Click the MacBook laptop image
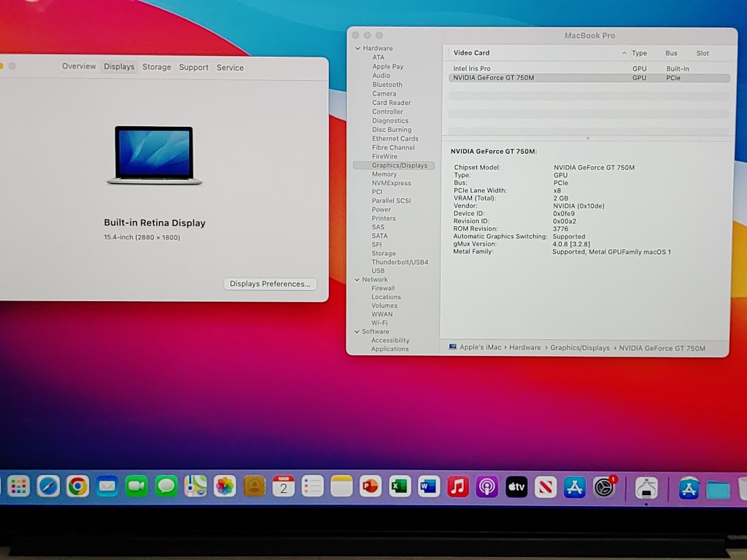Viewport: 747px width, 560px height. [154, 155]
